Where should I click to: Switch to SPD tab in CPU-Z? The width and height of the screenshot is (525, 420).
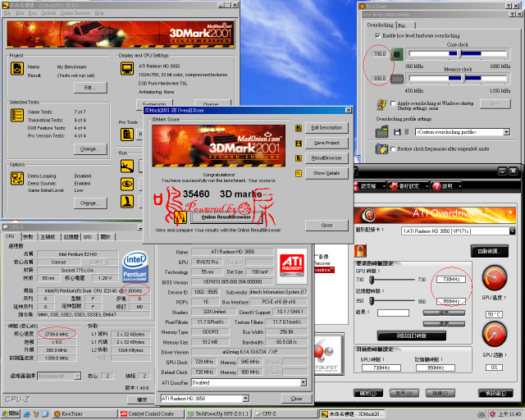tap(88, 237)
